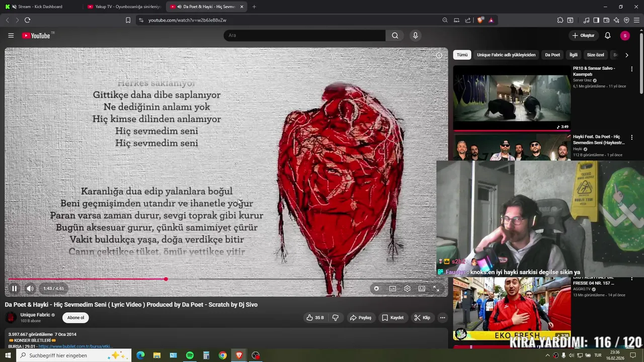644x362 pixels.
Task: Open the account avatar menu "S"
Action: pos(625,36)
